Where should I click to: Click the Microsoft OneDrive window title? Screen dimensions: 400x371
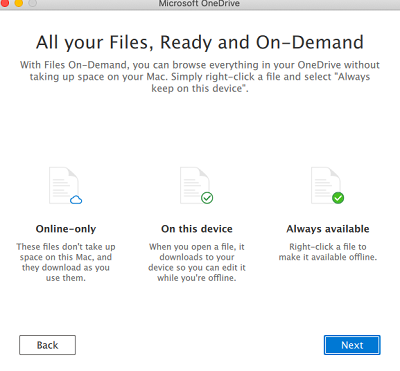coord(199,4)
